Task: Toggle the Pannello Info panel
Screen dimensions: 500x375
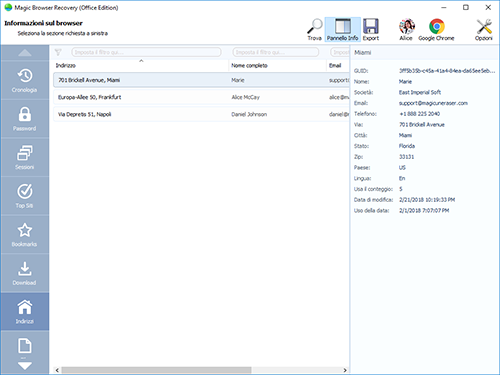Action: (x=343, y=30)
